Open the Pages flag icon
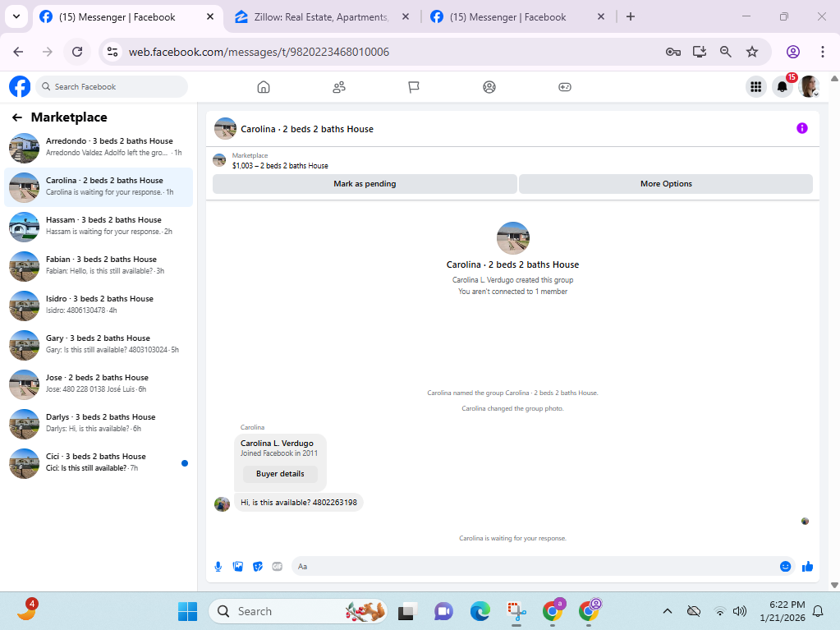 pos(414,87)
